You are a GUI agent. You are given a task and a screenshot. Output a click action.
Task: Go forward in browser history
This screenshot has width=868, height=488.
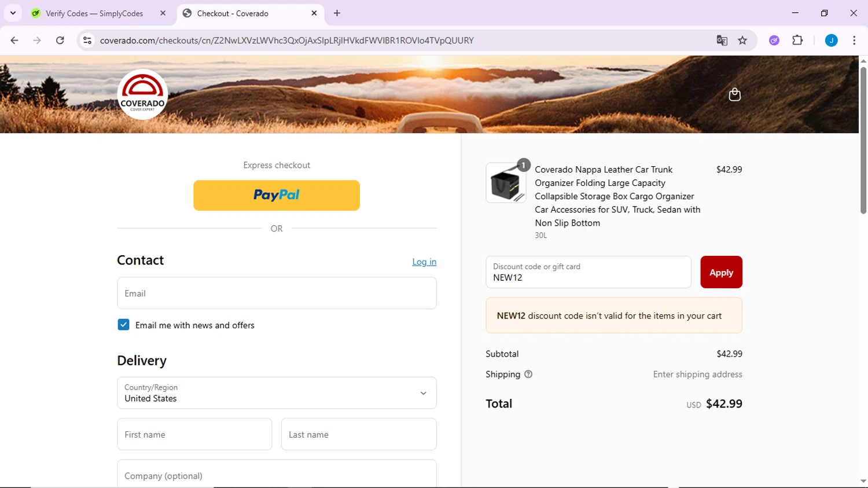tap(37, 41)
